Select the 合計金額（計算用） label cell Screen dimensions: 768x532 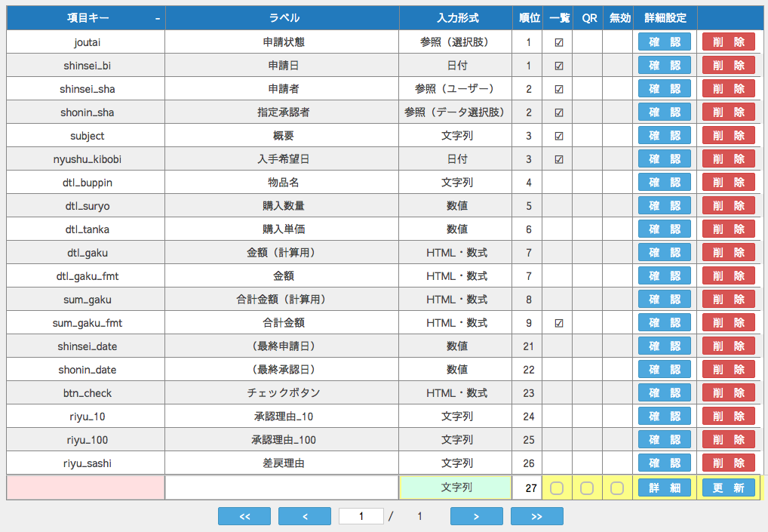[283, 300]
